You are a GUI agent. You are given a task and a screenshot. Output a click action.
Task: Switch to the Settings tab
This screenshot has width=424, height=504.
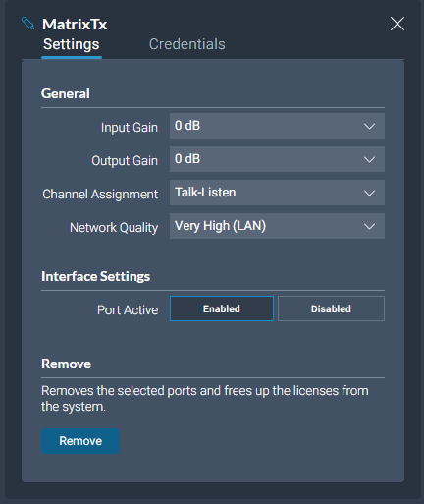[x=72, y=44]
